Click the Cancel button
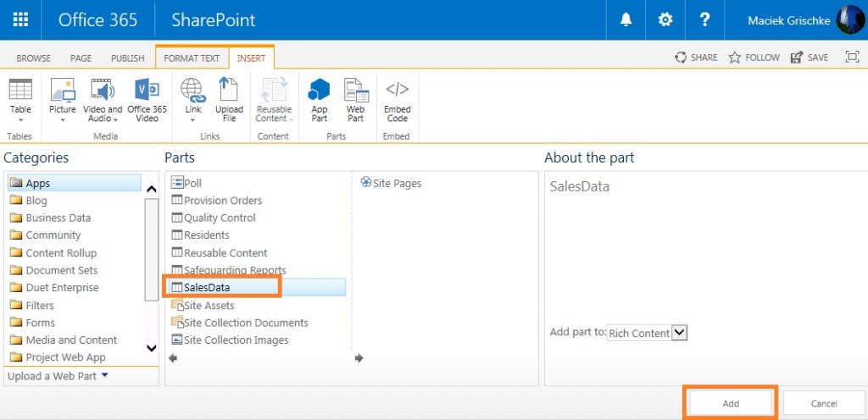The image size is (868, 420). pyautogui.click(x=824, y=403)
